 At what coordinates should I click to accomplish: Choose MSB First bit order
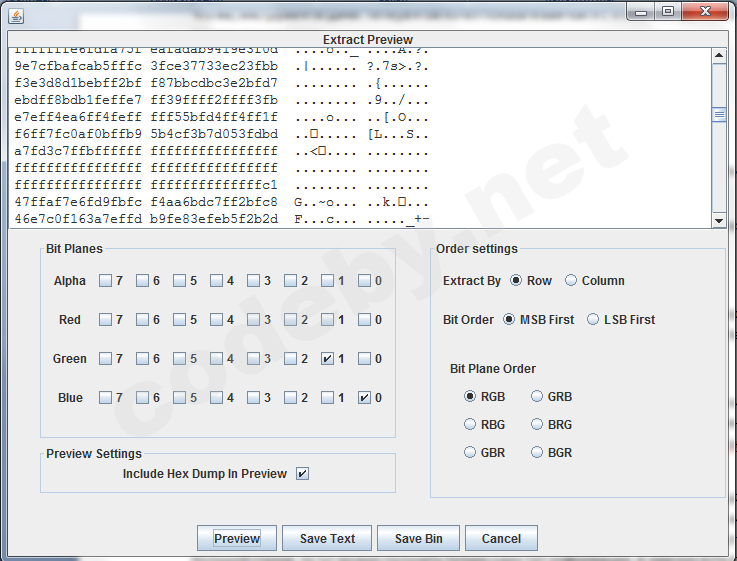(x=509, y=319)
